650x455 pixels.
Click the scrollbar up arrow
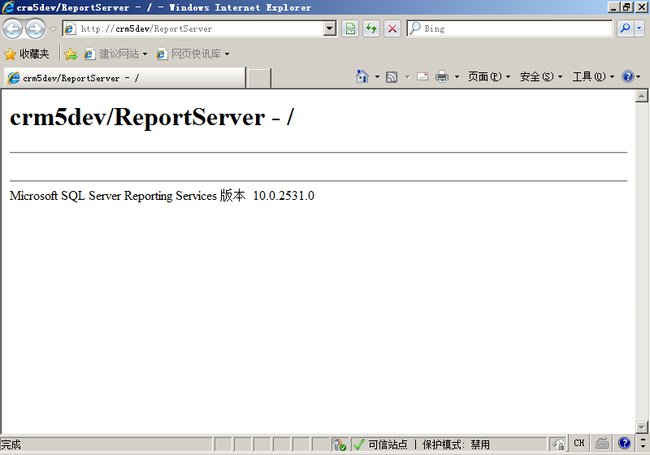point(641,96)
